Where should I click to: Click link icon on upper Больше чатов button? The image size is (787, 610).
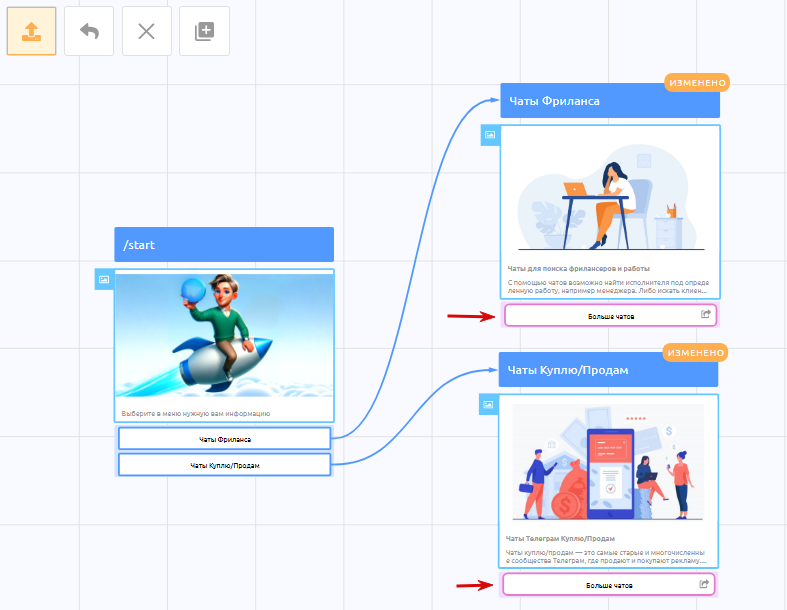[705, 314]
